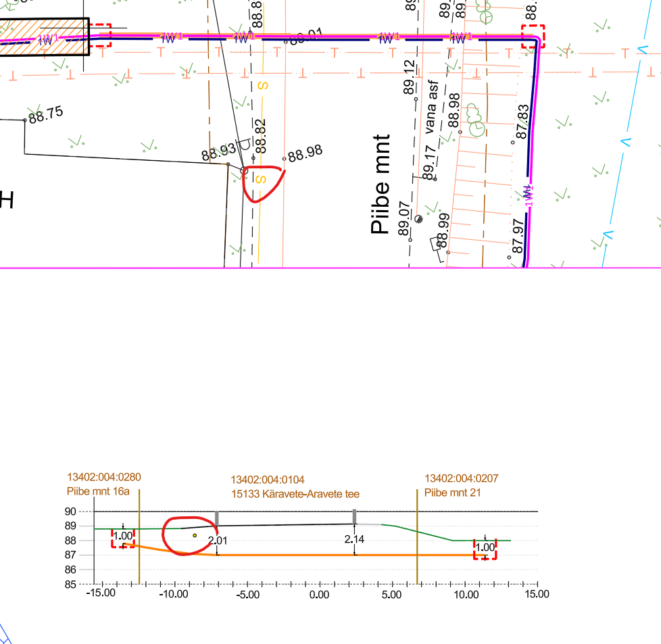661x644 pixels.
Task: Select the red dashed box at the pipeline's right corner
Action: pyautogui.click(x=533, y=36)
